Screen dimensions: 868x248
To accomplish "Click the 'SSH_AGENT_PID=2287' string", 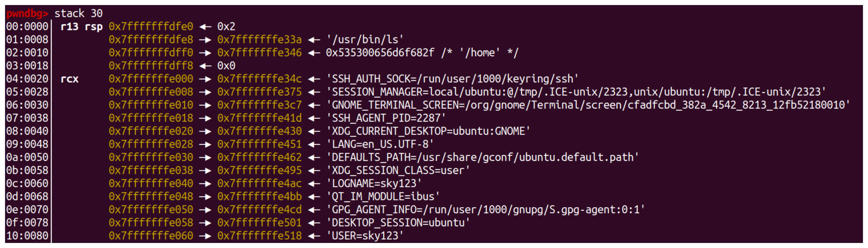I will click(x=386, y=118).
